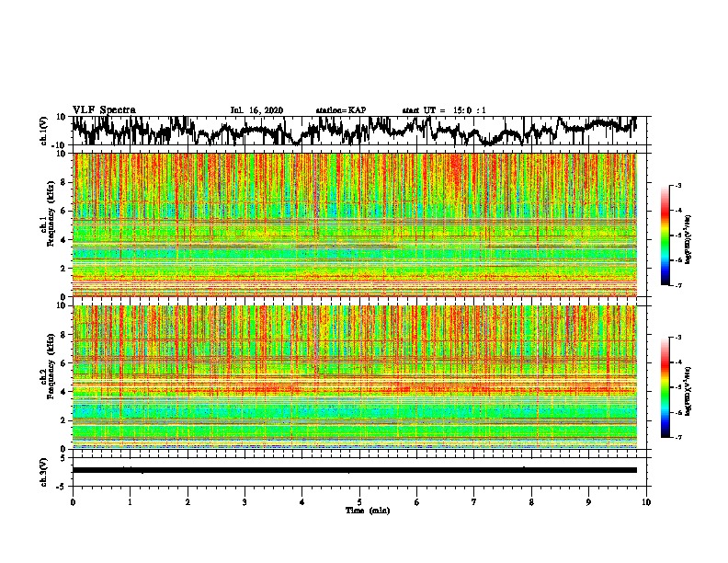
Task: Click the "VLF Spectra" plot title
Action: pos(104,110)
